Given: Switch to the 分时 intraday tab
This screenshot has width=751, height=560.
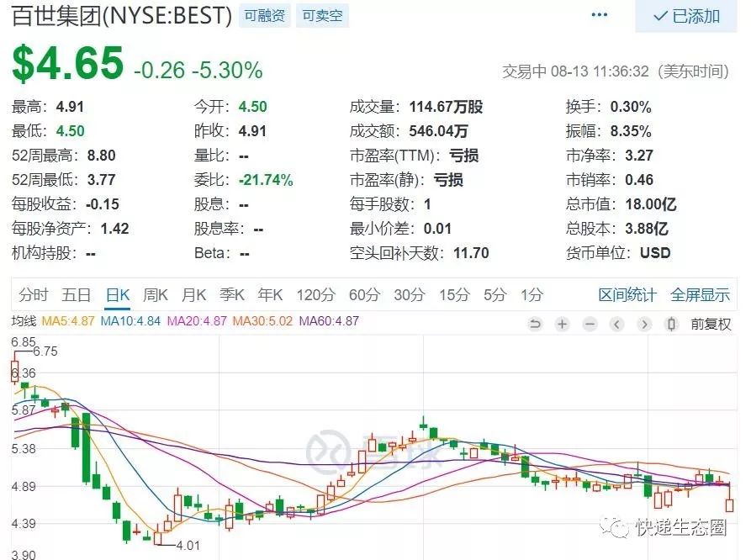Looking at the screenshot, I should coord(32,295).
